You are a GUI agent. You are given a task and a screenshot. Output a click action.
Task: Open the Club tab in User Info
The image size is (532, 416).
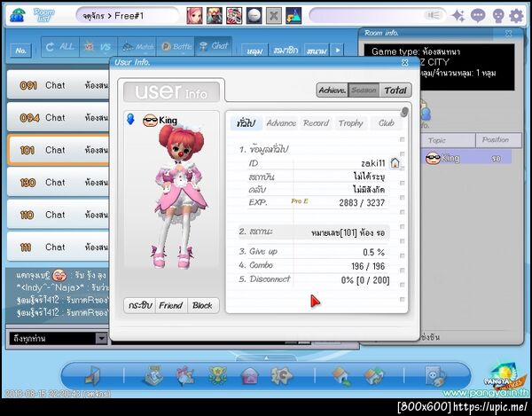(x=386, y=123)
